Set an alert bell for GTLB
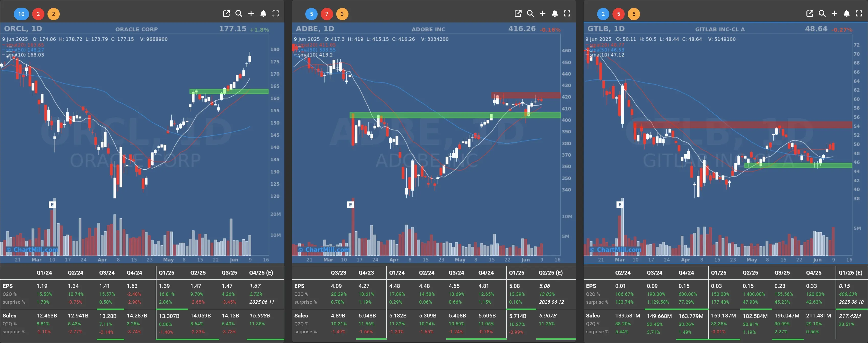 (847, 14)
